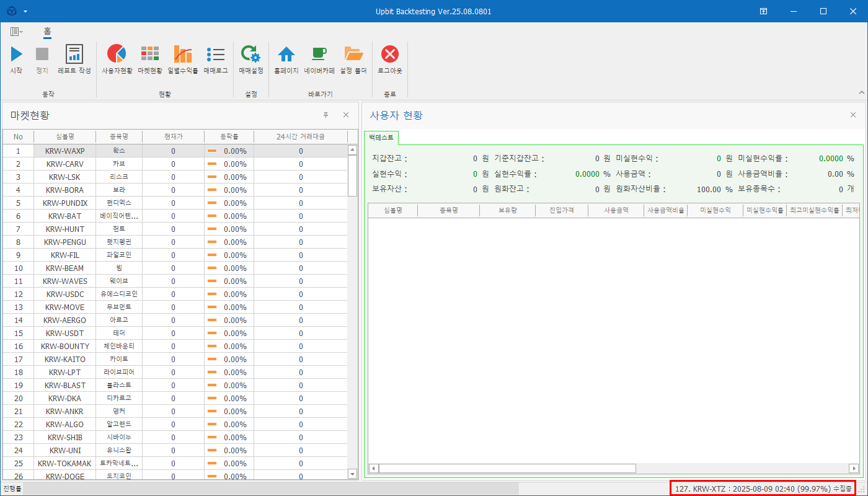This screenshot has height=496, width=868.
Task: Sort holdings by 사용금액비율 header
Action: pos(666,210)
